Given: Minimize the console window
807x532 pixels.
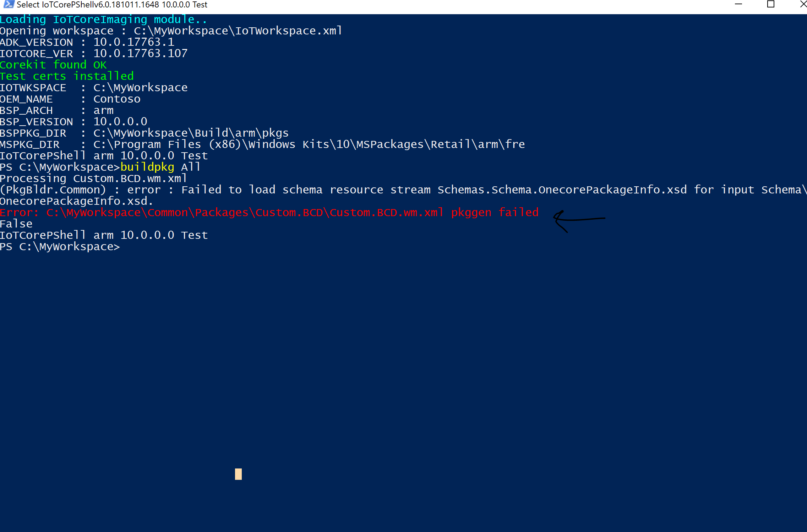Looking at the screenshot, I should click(738, 5).
